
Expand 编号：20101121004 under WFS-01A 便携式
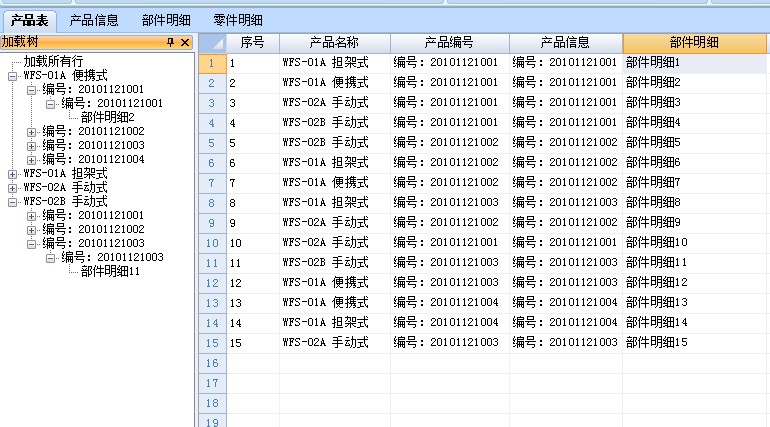point(32,159)
